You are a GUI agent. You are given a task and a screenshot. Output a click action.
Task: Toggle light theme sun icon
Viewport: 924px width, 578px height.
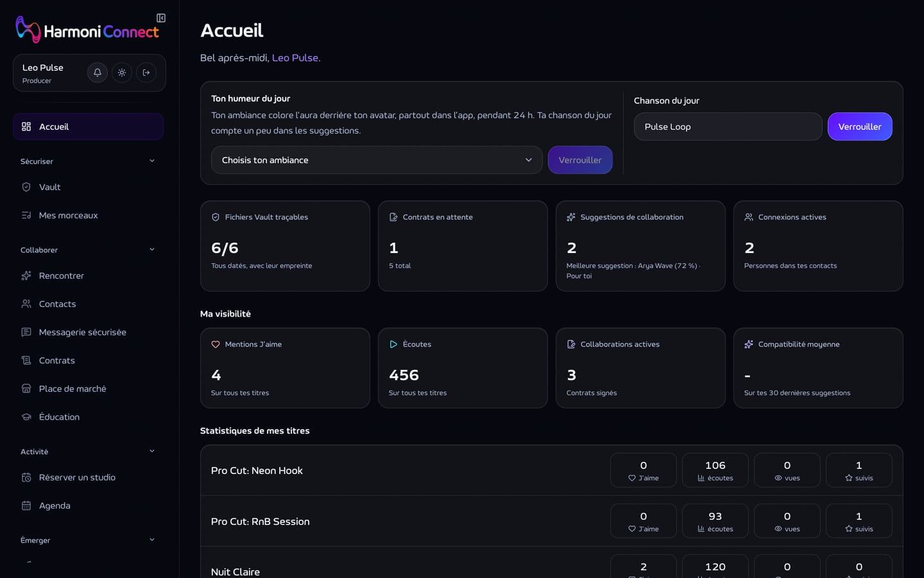[122, 73]
